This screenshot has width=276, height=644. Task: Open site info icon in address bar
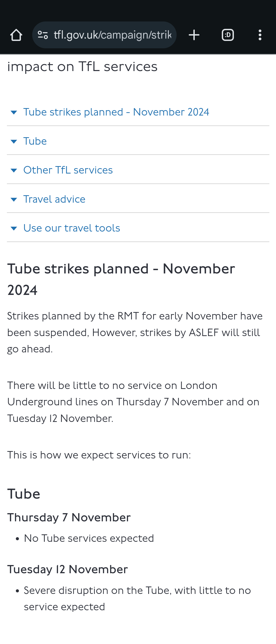(x=43, y=35)
